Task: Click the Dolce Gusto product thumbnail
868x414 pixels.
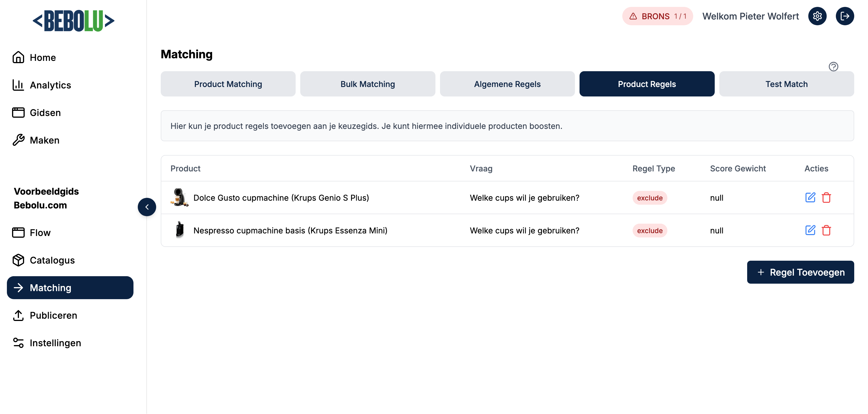Action: (x=179, y=198)
